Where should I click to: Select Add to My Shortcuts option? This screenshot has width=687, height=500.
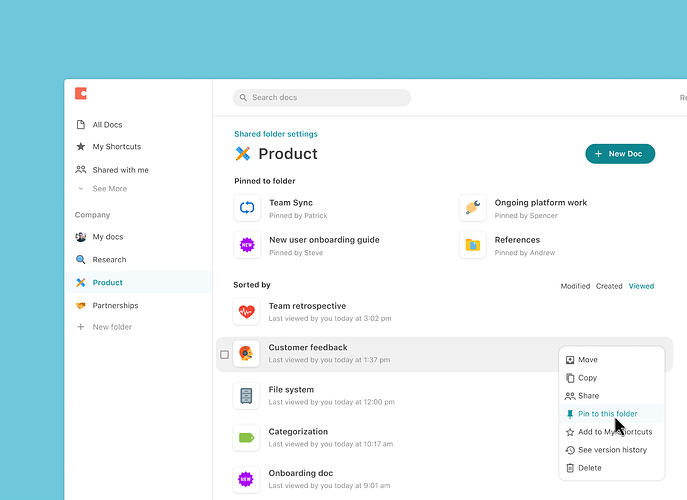pos(612,432)
